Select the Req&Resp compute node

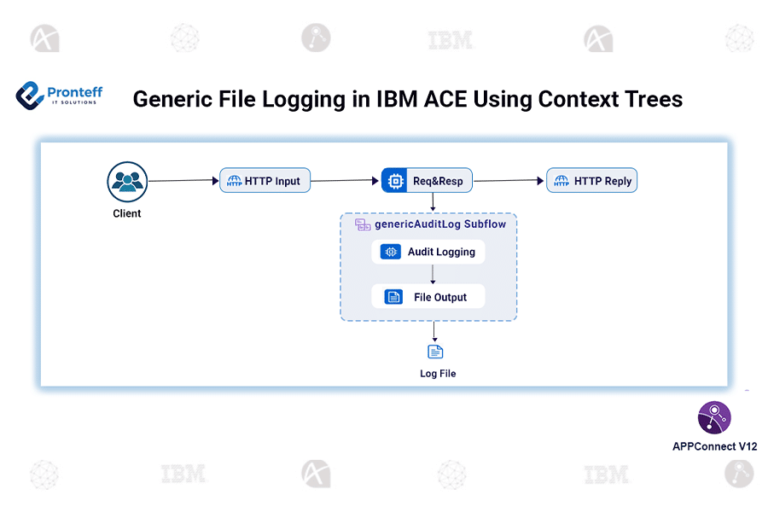(427, 180)
